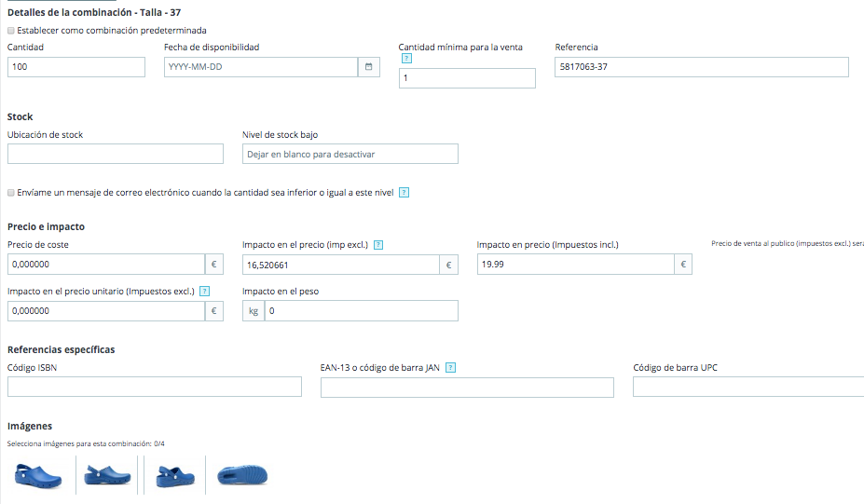Viewport: 864px width, 504px height.
Task: Click the kg unit label in weight impact
Action: point(254,310)
